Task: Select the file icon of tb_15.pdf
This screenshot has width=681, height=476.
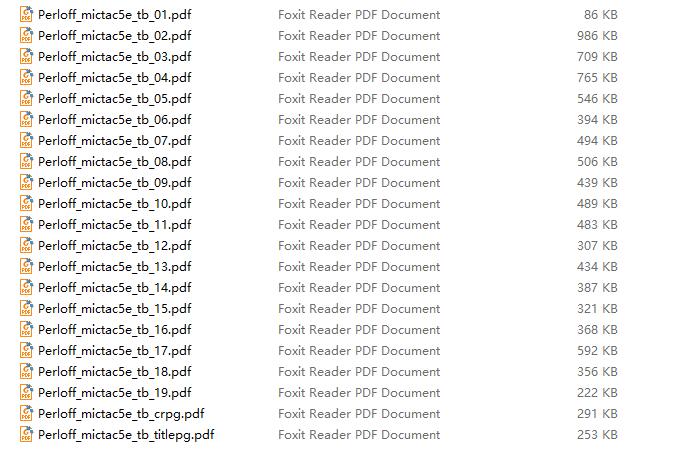Action: 26,308
